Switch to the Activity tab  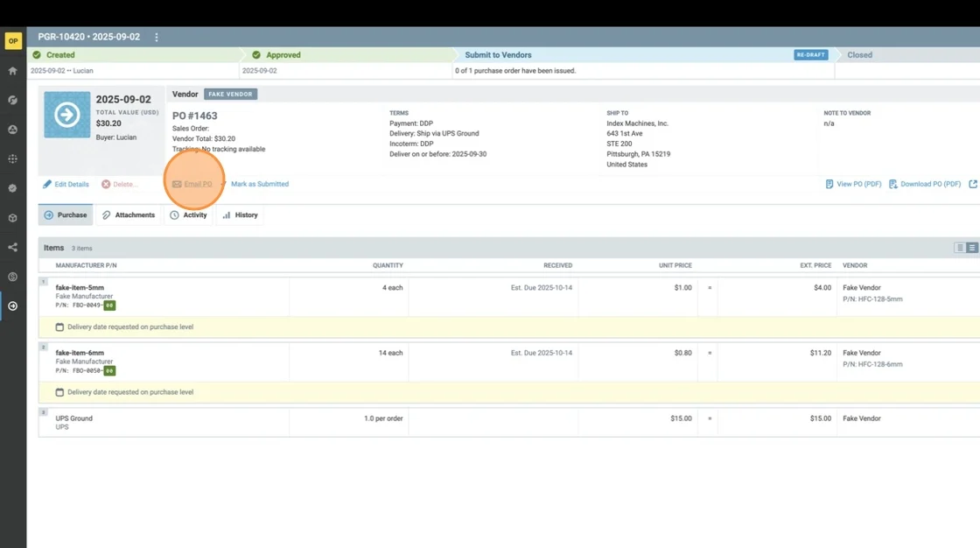tap(189, 215)
